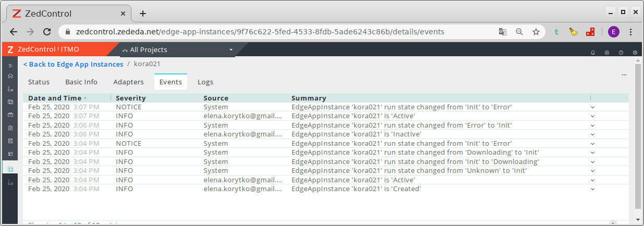Sort by Date and Time column header
The height and width of the screenshot is (226, 644).
[55, 98]
